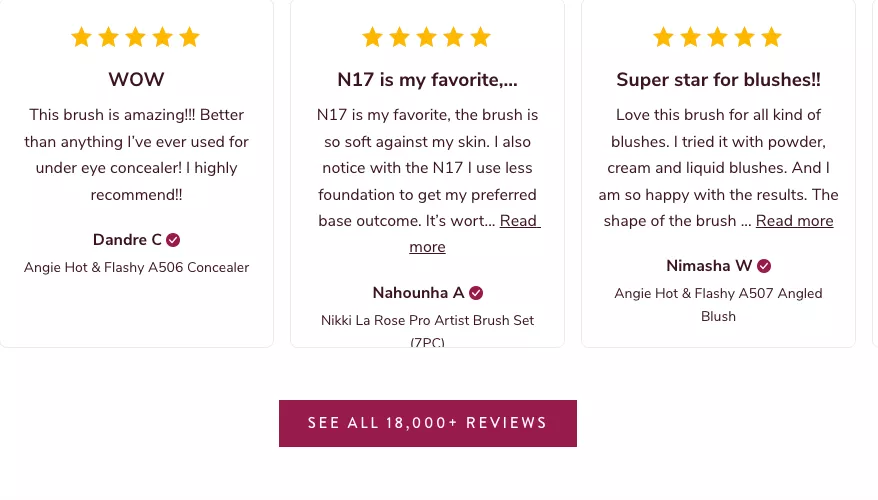Open Nikki La Rose Pro Artist Brush Set
This screenshot has height=500, width=878.
427,320
